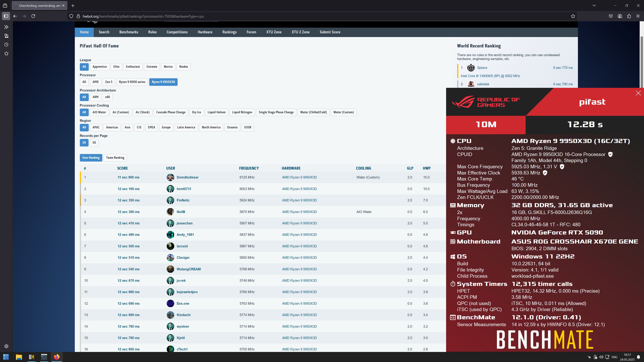Click the site security padlock icon

78,16
